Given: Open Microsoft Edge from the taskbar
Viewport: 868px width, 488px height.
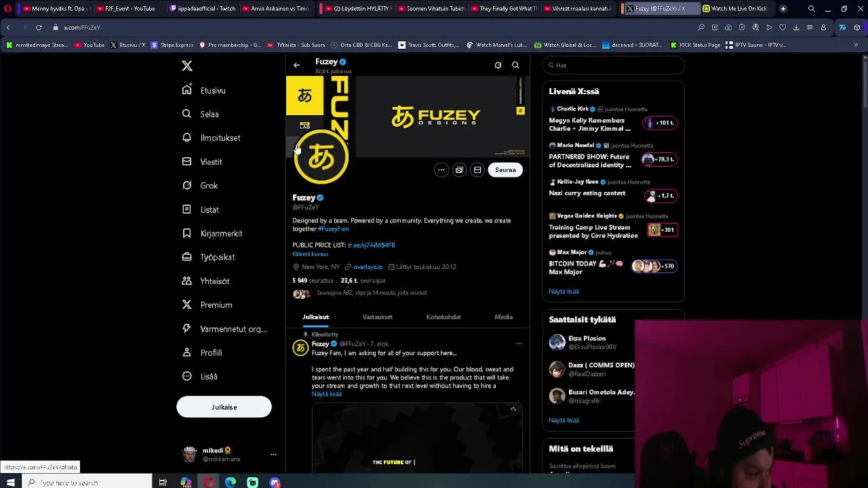Looking at the screenshot, I should (x=231, y=482).
